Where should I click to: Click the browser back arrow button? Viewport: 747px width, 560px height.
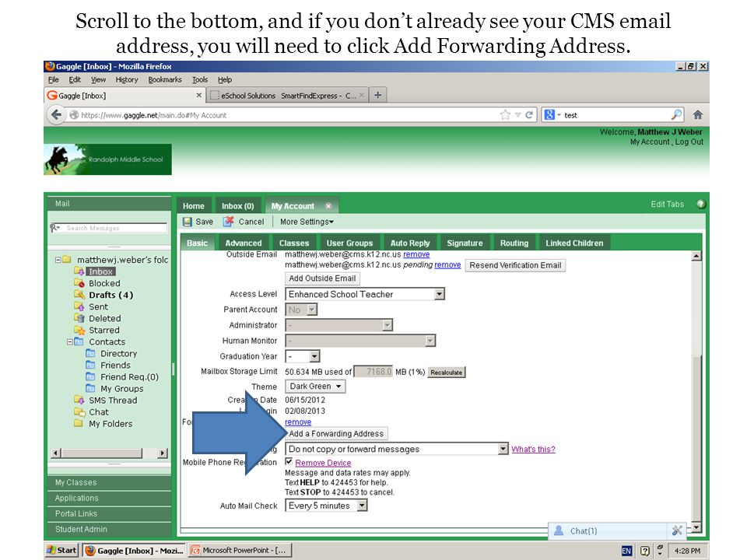click(56, 115)
